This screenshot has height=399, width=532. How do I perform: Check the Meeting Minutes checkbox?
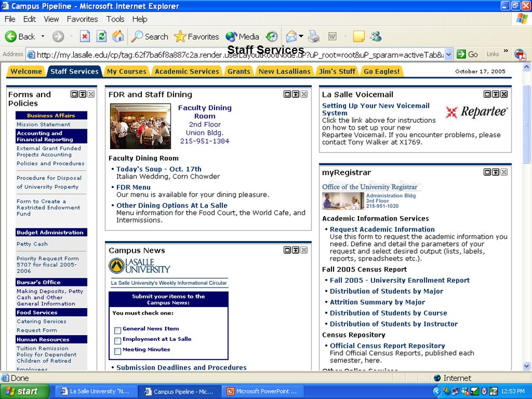coord(117,351)
